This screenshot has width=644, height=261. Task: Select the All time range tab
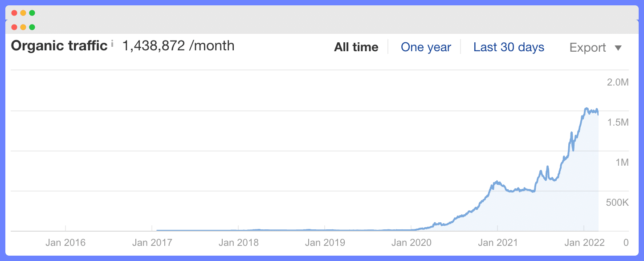pos(356,47)
